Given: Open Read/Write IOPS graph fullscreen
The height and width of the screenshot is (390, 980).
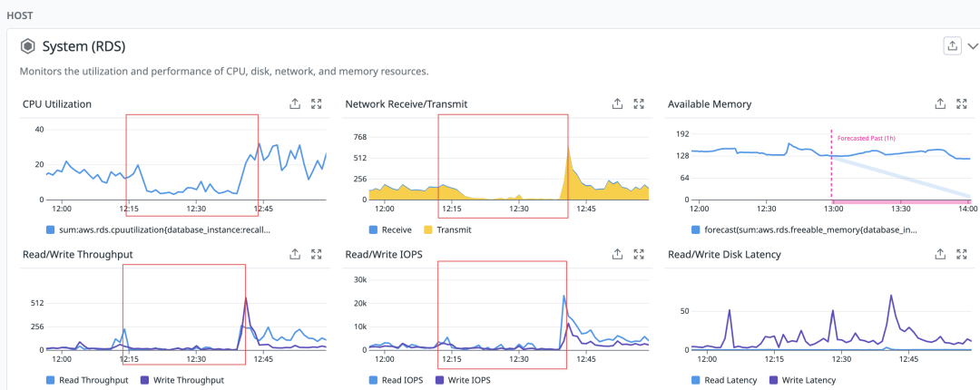Looking at the screenshot, I should point(639,254).
